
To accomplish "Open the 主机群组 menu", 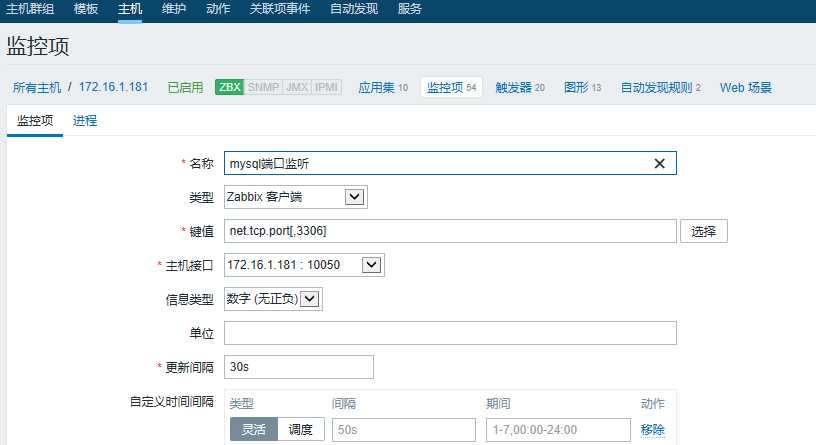I will click(30, 9).
